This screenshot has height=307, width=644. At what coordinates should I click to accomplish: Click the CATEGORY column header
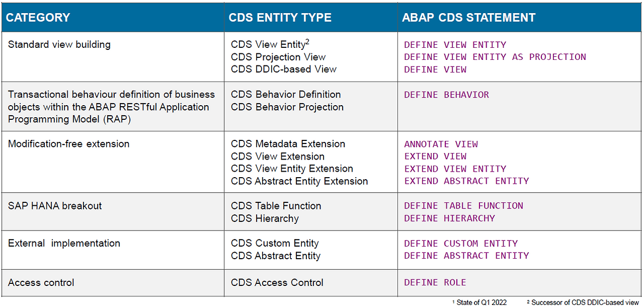pos(38,18)
